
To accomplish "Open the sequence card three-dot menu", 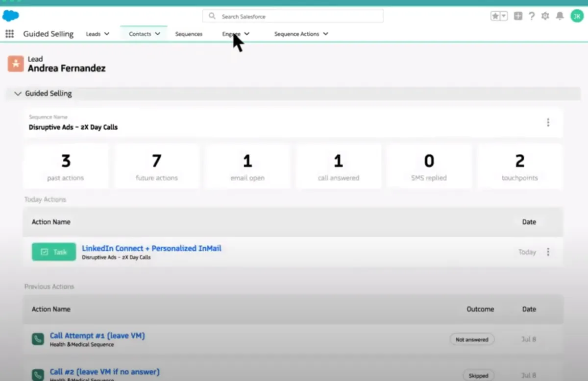I will (548, 122).
